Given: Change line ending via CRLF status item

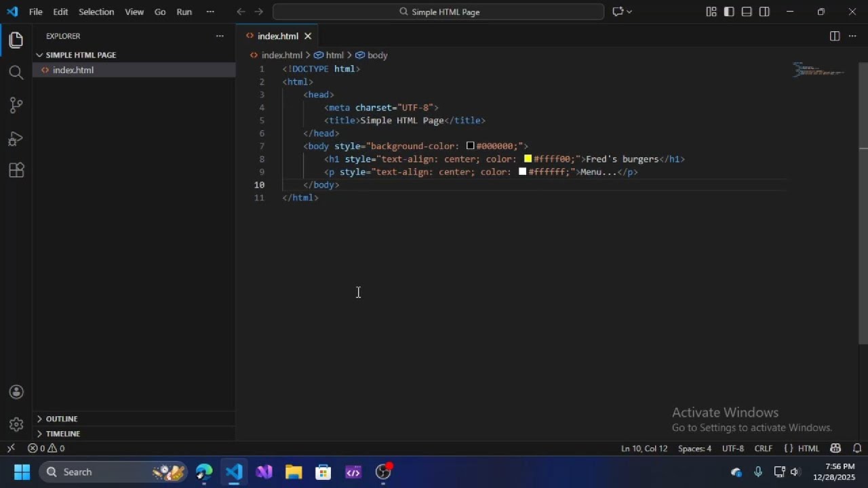Looking at the screenshot, I should coord(764,448).
